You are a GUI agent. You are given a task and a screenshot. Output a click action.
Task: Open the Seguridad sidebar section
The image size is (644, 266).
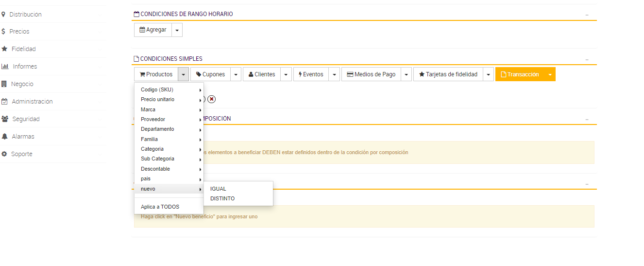26,119
